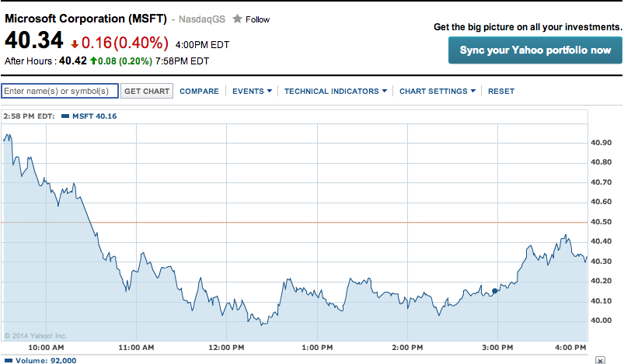624x364 pixels.
Task: Close the volume panel with the X button
Action: [600, 360]
